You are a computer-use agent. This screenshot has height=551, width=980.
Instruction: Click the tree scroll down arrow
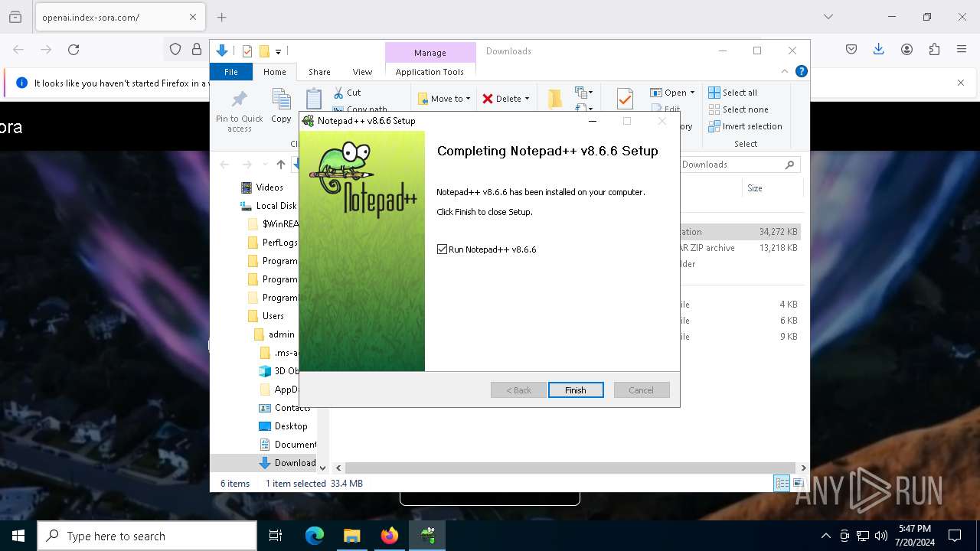coord(322,468)
